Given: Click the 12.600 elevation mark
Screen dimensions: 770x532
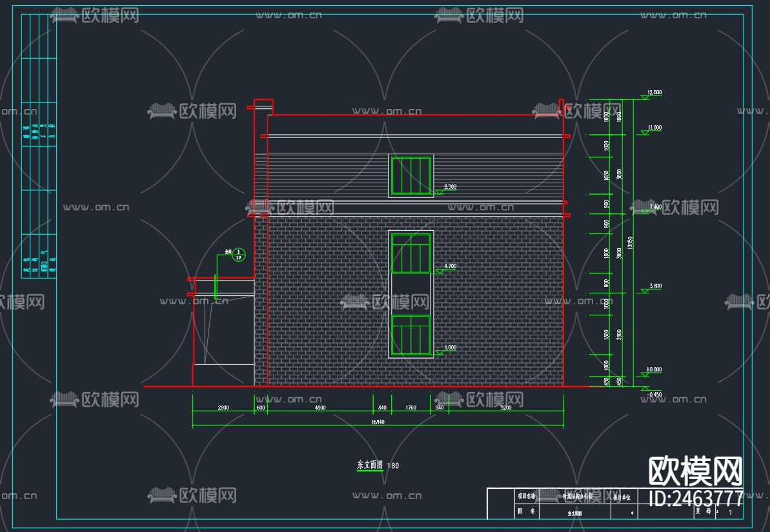Looking at the screenshot, I should point(654,92).
